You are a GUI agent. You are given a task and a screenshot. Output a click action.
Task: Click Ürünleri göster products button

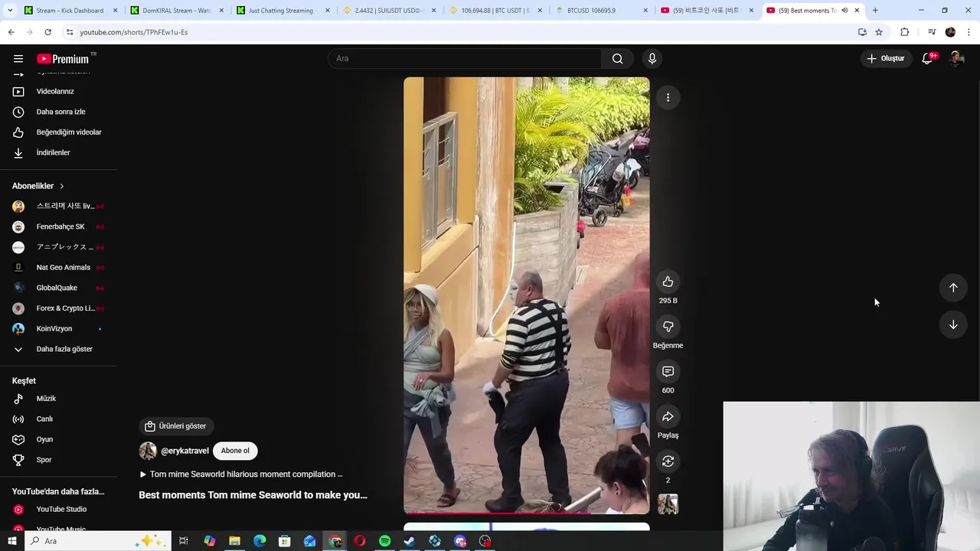[x=175, y=426]
